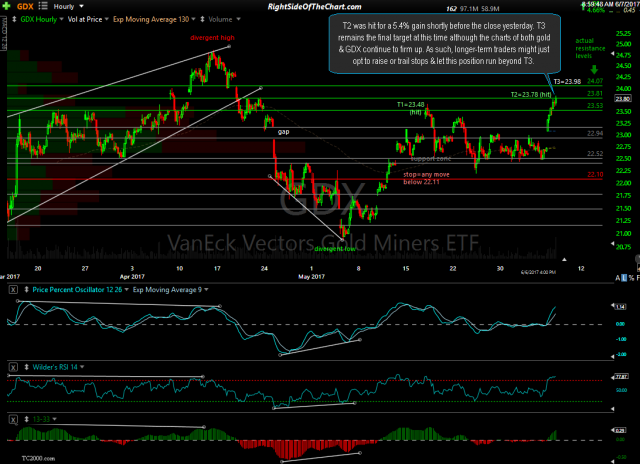The image size is (640, 464).
Task: Click the vertical MACD tab at left edge
Action: [x=3, y=33]
